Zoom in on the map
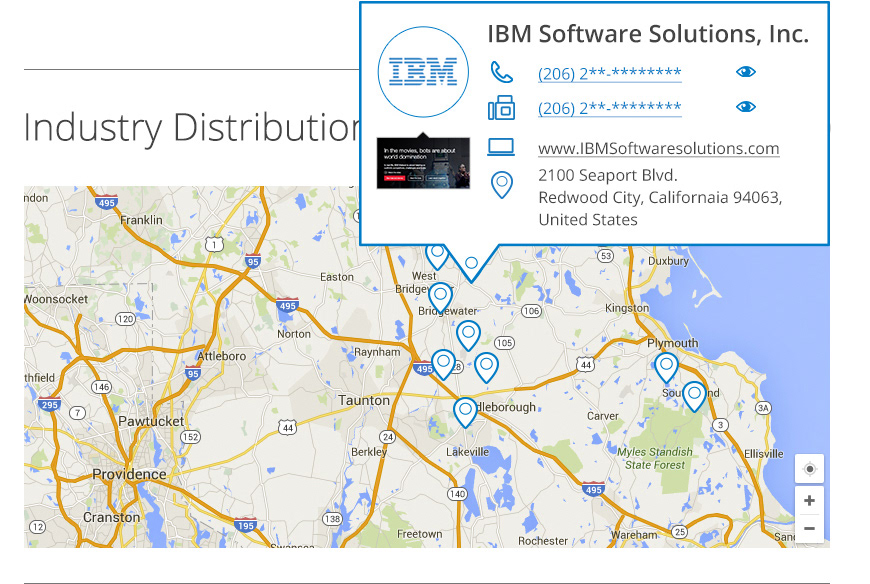The height and width of the screenshot is (584, 870). tap(809, 500)
